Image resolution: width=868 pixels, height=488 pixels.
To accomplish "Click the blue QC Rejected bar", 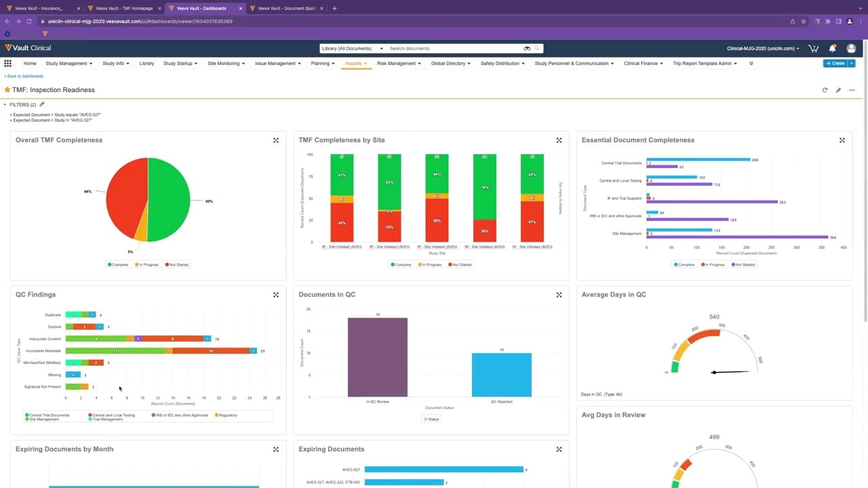I will click(x=502, y=375).
